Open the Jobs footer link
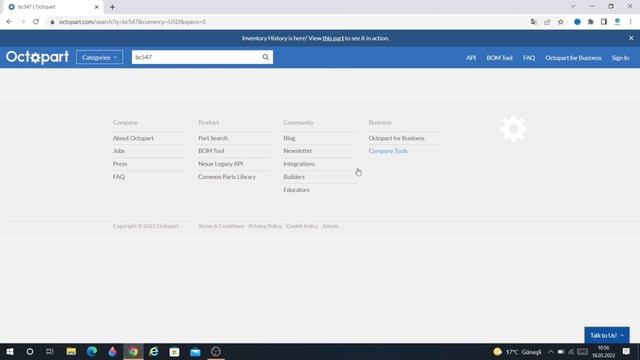Viewport: 640px width, 360px height. 119,151
